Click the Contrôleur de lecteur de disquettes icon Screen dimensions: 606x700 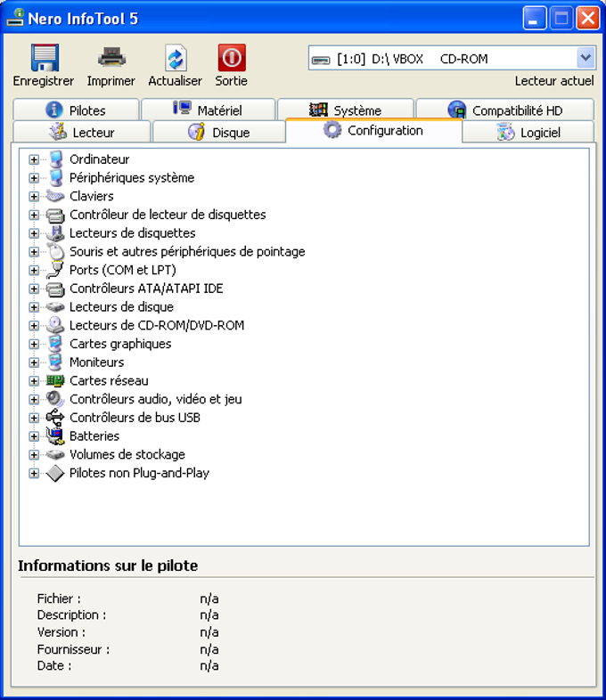point(55,215)
